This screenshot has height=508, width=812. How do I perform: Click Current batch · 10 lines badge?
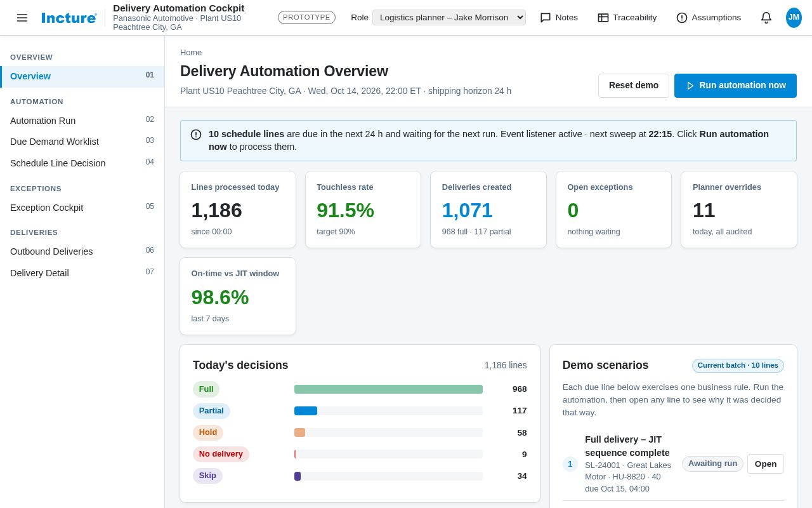point(738,366)
